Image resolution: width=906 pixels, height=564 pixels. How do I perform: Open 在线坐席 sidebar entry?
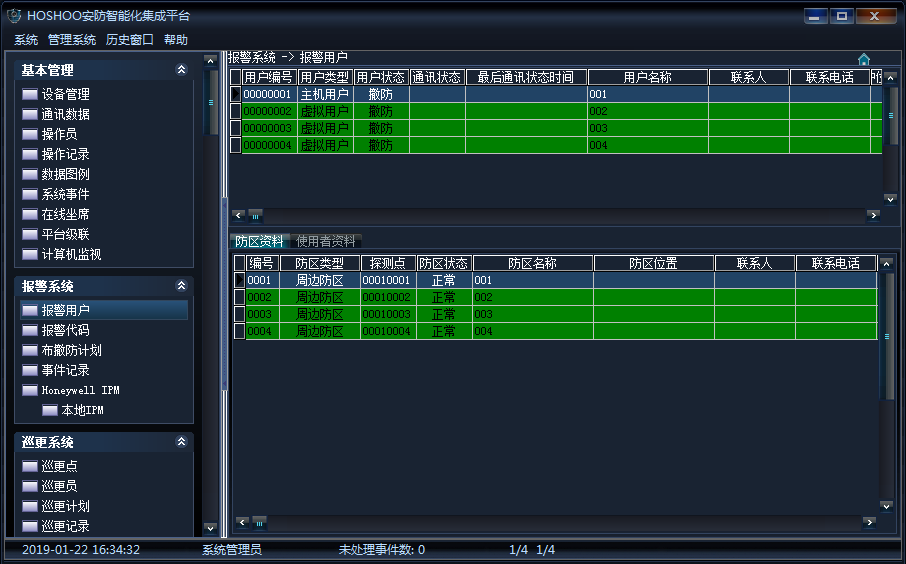(65, 214)
